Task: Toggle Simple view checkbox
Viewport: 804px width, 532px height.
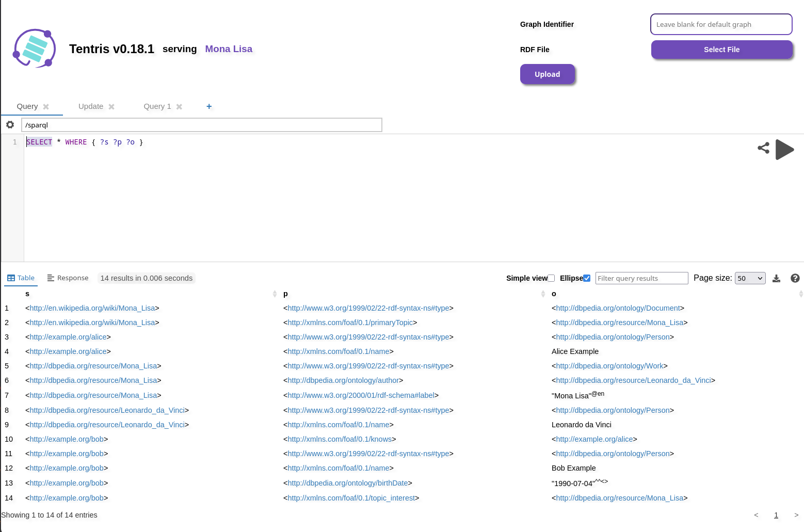Action: [551, 278]
